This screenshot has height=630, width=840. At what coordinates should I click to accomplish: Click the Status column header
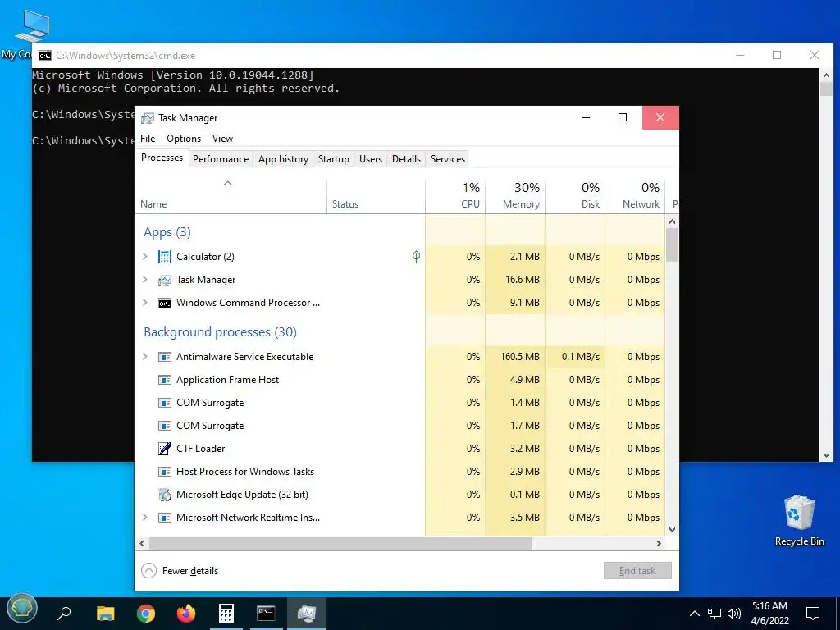(x=376, y=196)
